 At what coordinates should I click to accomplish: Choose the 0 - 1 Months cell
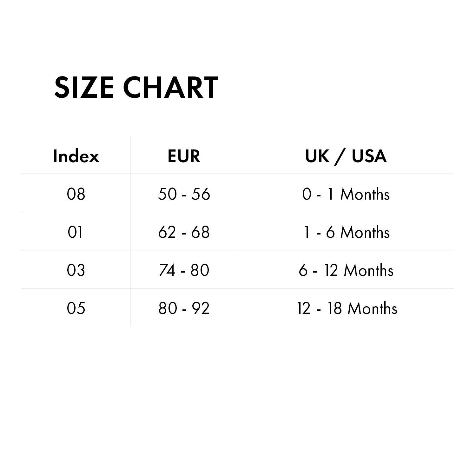[x=346, y=194]
